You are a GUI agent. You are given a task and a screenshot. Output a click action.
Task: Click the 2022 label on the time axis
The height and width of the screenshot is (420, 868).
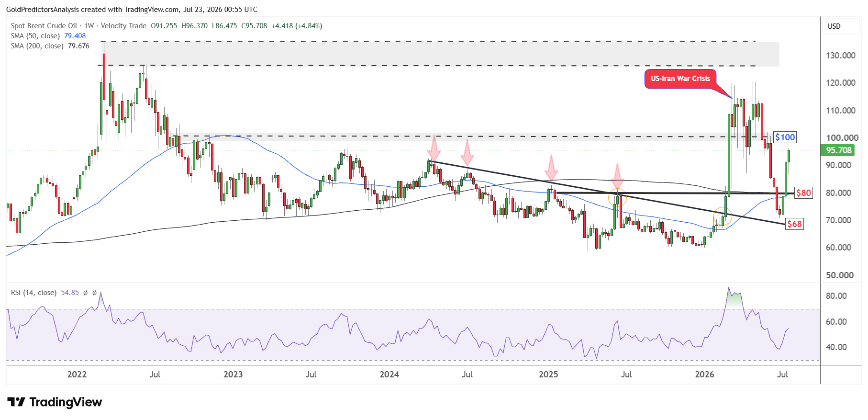77,375
